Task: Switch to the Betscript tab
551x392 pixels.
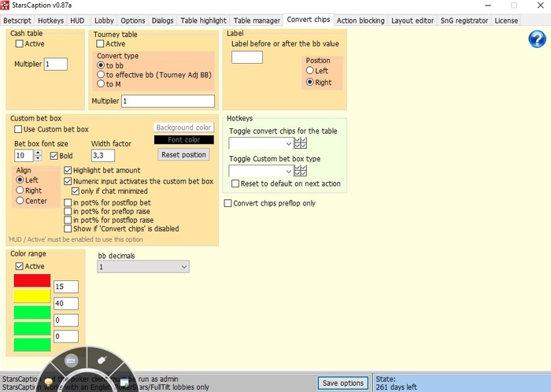Action: coord(17,20)
